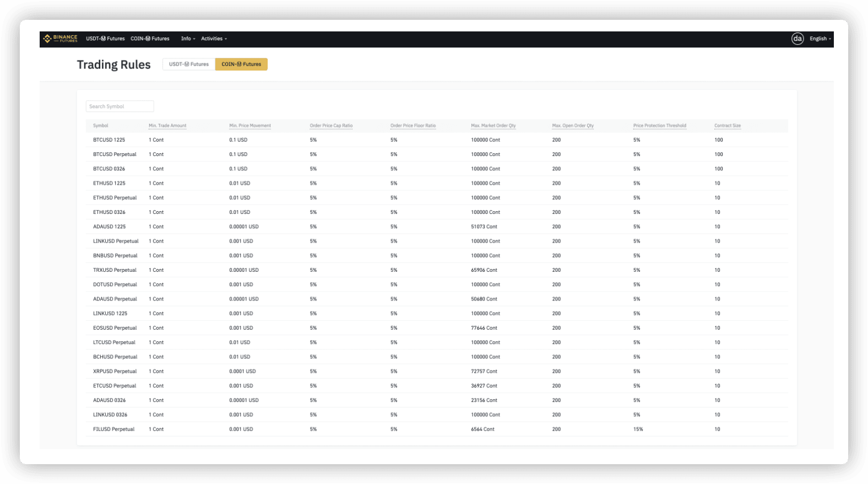Select the BTCUSD 1225 symbol row

[437, 140]
